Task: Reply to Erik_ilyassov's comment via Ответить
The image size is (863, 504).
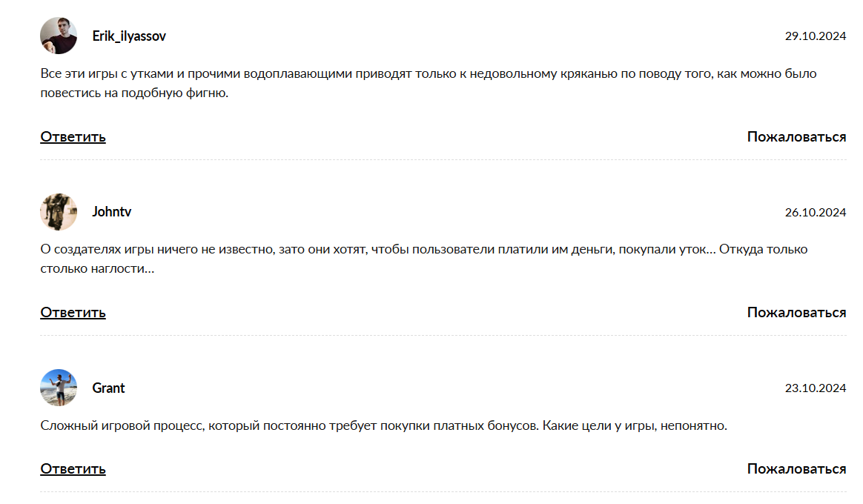Action: pyautogui.click(x=73, y=137)
